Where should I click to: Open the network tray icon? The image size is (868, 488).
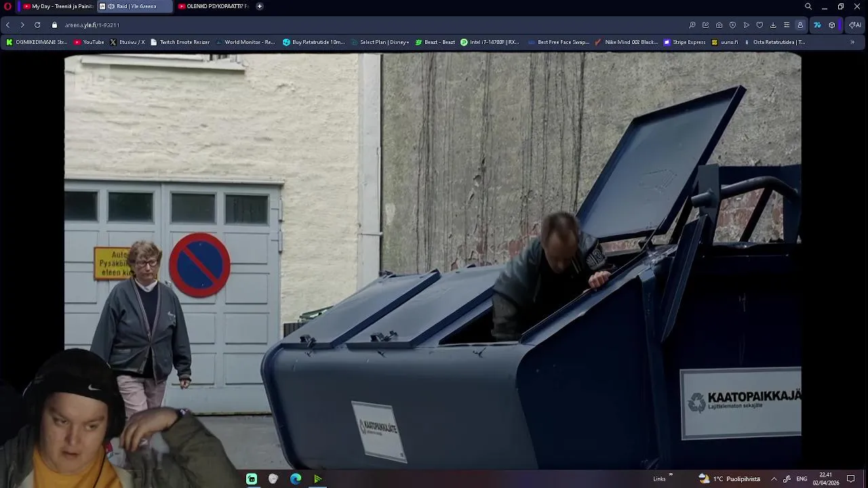coord(787,479)
